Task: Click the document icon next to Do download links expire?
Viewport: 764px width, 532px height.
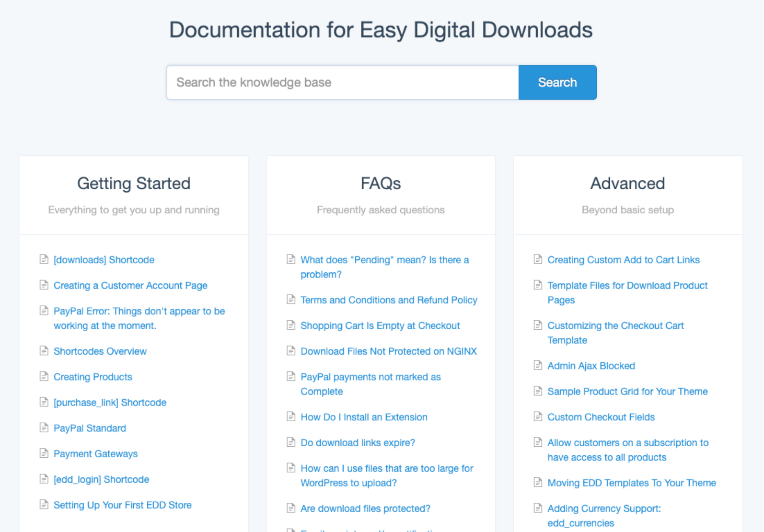Action: pyautogui.click(x=291, y=442)
